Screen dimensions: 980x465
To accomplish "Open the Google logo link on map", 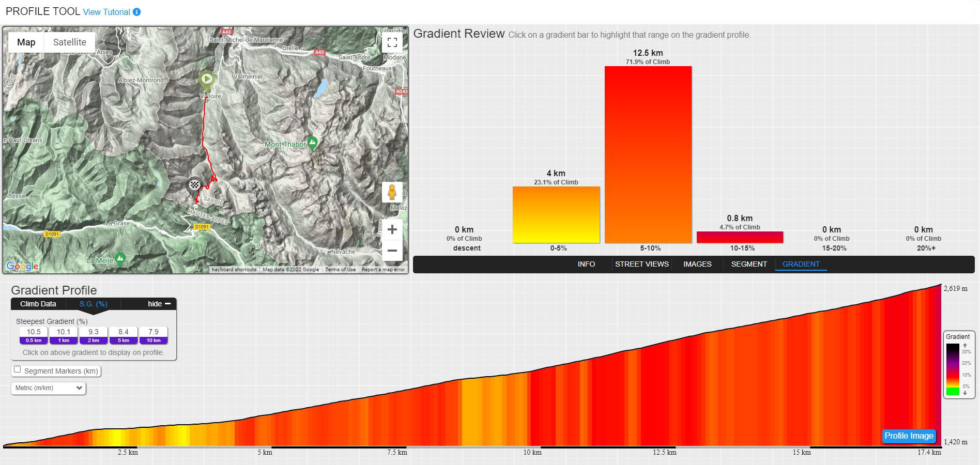I will pyautogui.click(x=22, y=266).
